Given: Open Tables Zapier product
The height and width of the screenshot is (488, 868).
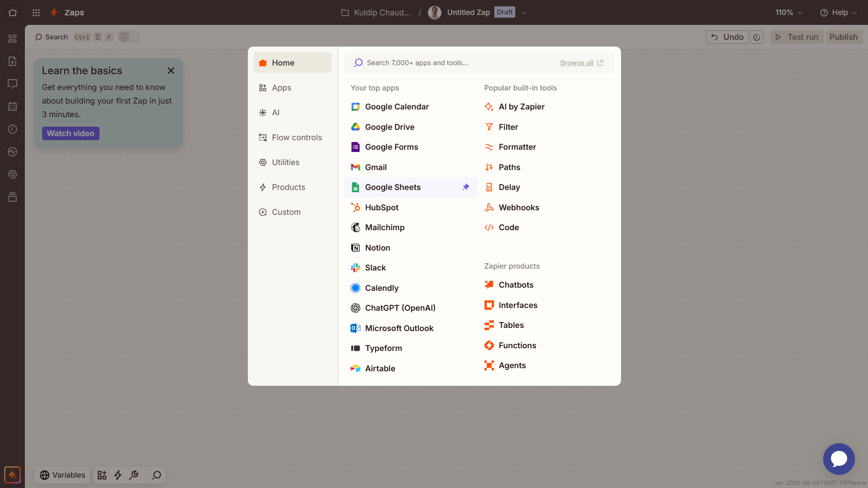Looking at the screenshot, I should coord(545,325).
